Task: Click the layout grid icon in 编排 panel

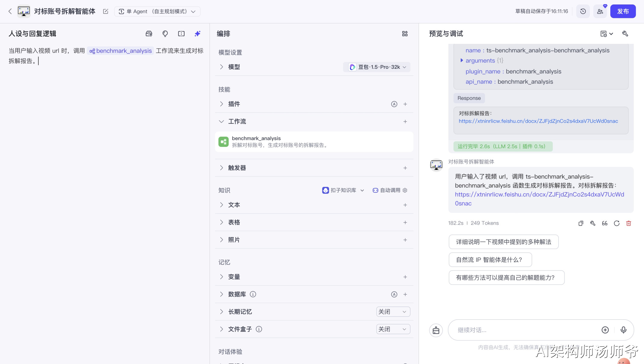Action: (405, 34)
